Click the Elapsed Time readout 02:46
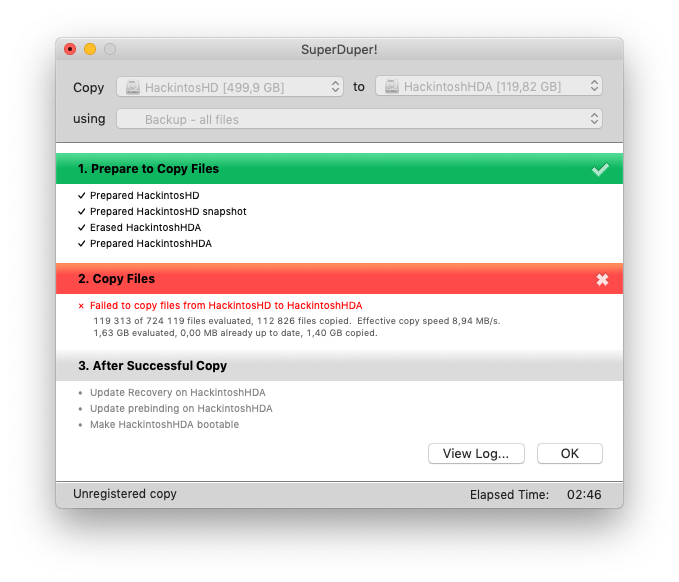The height and width of the screenshot is (582, 679). [x=583, y=494]
